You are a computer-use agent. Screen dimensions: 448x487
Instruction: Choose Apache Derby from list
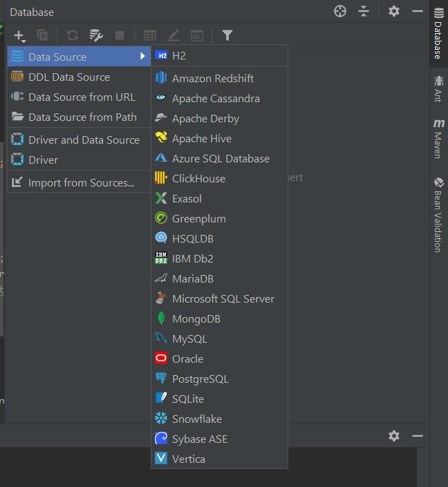[x=219, y=118]
